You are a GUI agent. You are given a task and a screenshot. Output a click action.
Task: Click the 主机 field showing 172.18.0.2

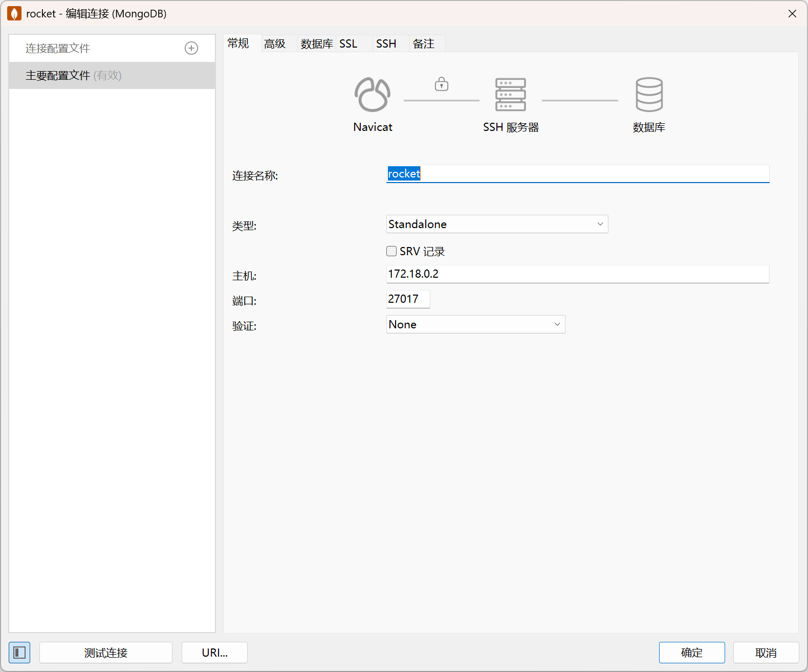[578, 274]
